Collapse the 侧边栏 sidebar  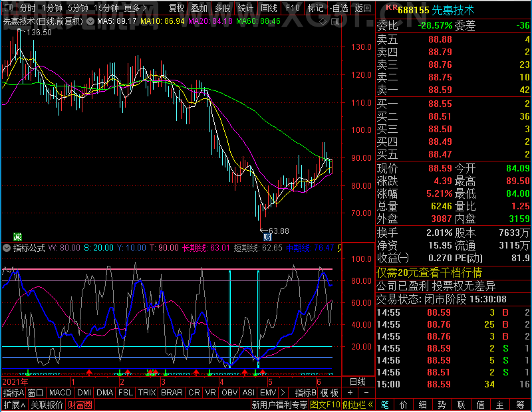358,405
